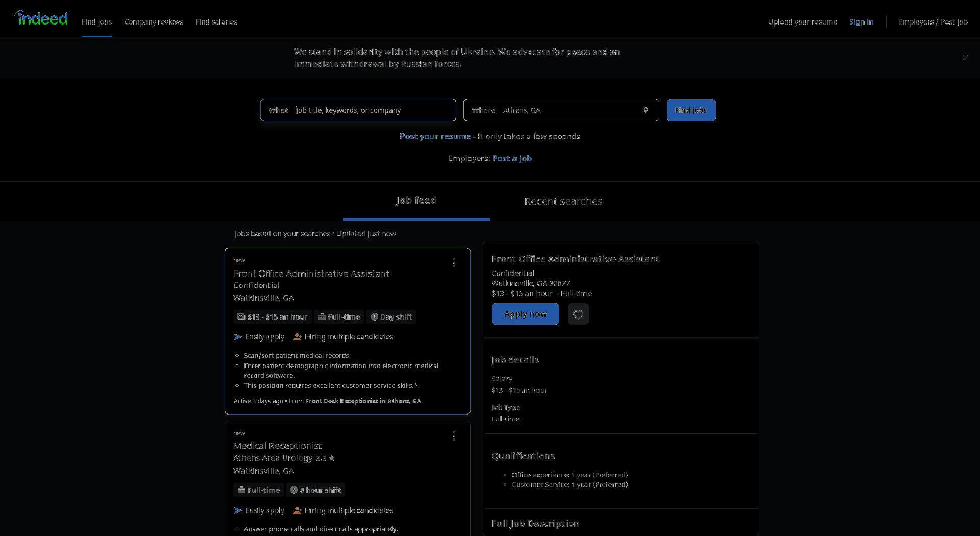The image size is (980, 536).
Task: Click the clock icon on Day shift tag
Action: point(374,317)
